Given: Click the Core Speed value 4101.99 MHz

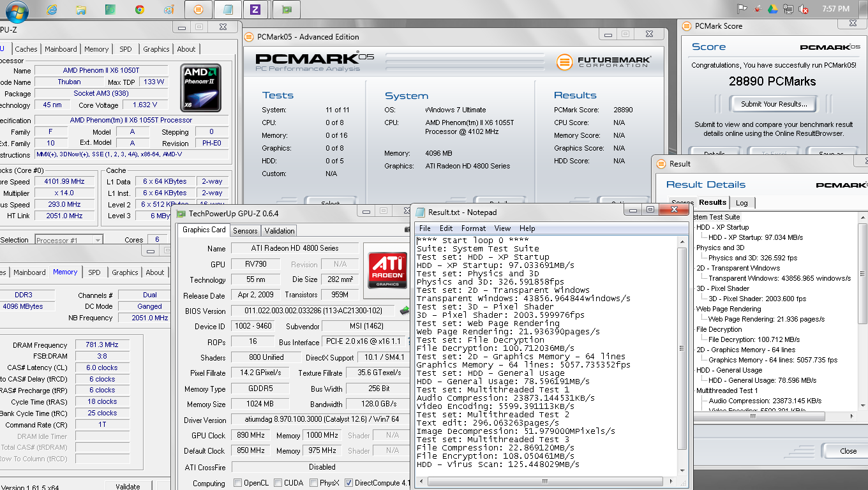Looking at the screenshot, I should [64, 181].
